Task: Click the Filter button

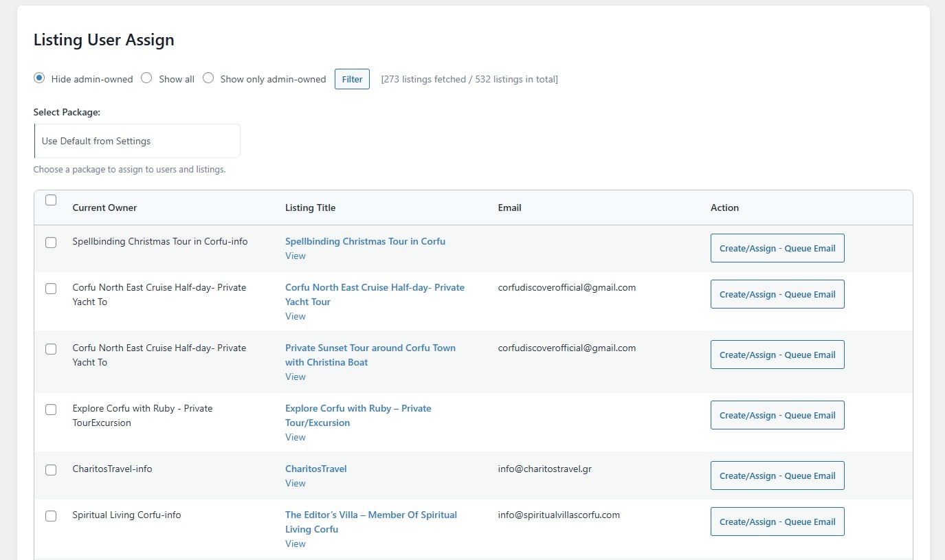Action: point(352,79)
